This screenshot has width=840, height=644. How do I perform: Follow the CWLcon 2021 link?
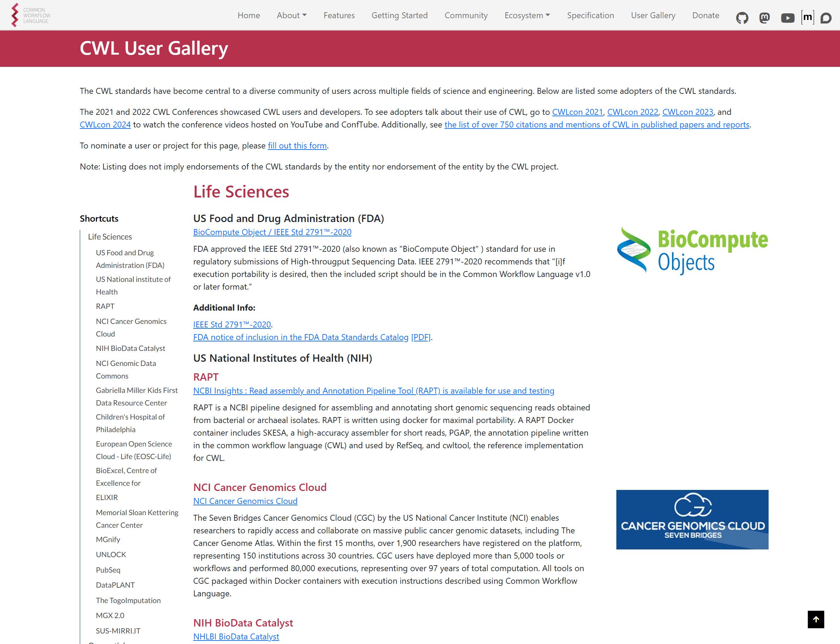coord(577,112)
